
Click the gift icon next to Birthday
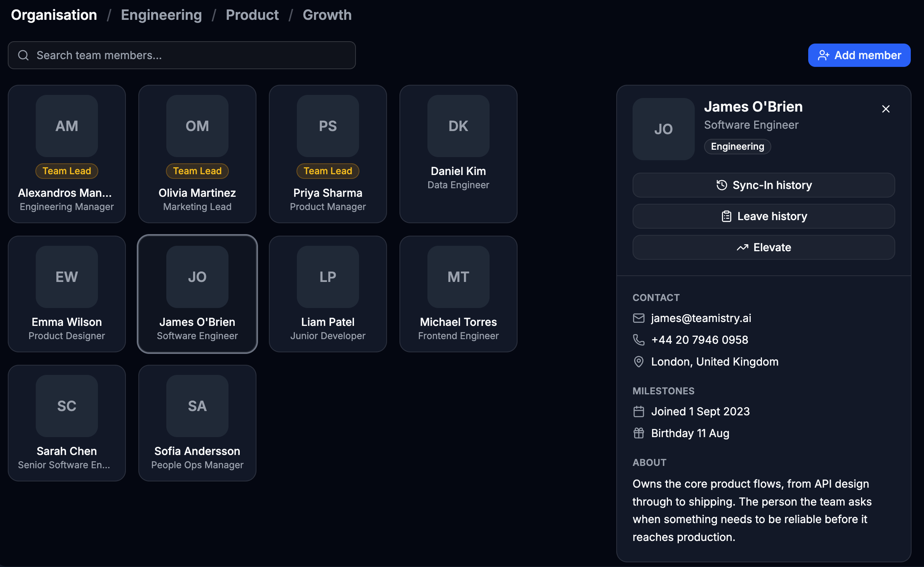point(638,433)
